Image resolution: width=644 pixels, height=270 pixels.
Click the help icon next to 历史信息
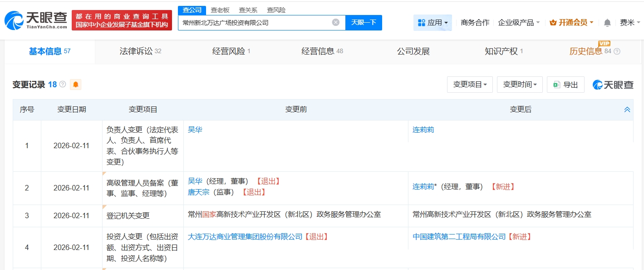pyautogui.click(x=617, y=51)
